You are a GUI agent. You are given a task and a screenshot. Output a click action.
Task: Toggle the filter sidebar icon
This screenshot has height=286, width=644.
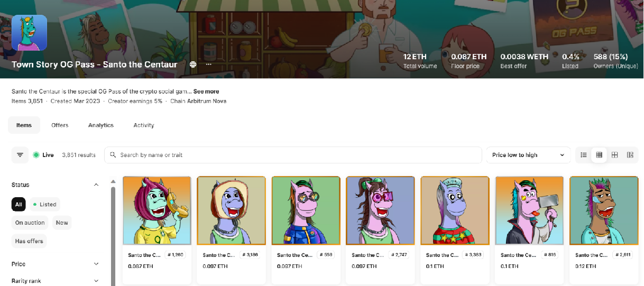[20, 155]
